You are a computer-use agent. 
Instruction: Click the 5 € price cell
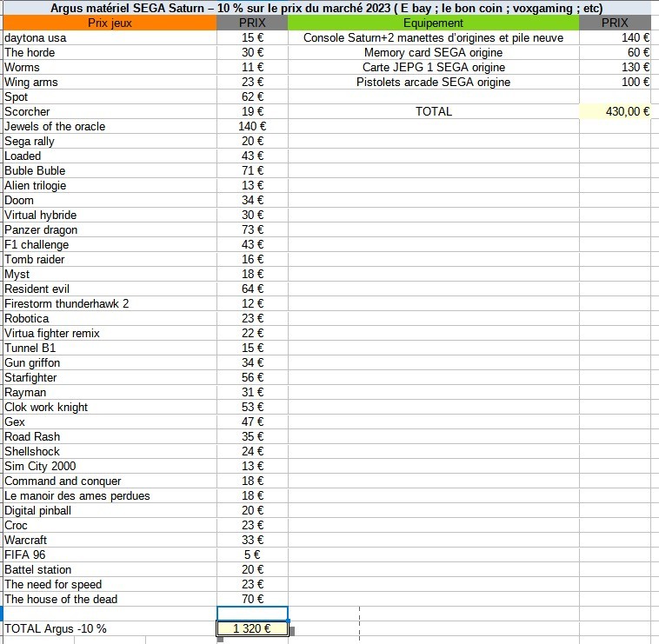pos(252,554)
